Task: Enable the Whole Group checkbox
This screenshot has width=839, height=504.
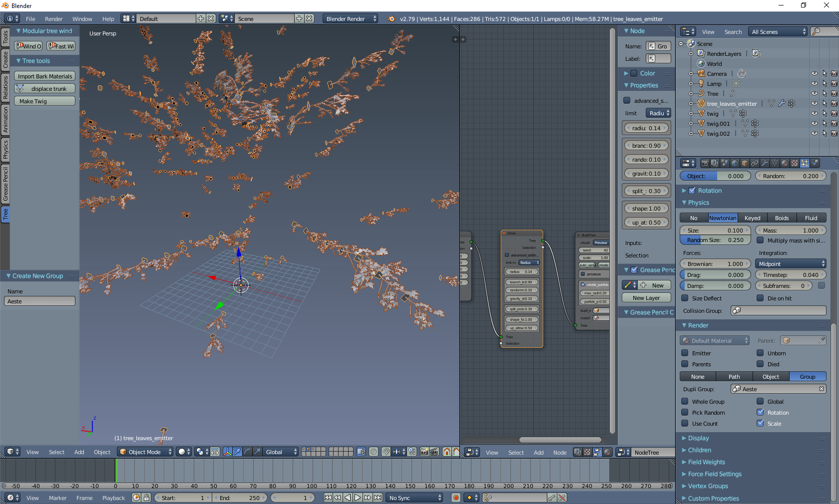Action: pos(685,401)
